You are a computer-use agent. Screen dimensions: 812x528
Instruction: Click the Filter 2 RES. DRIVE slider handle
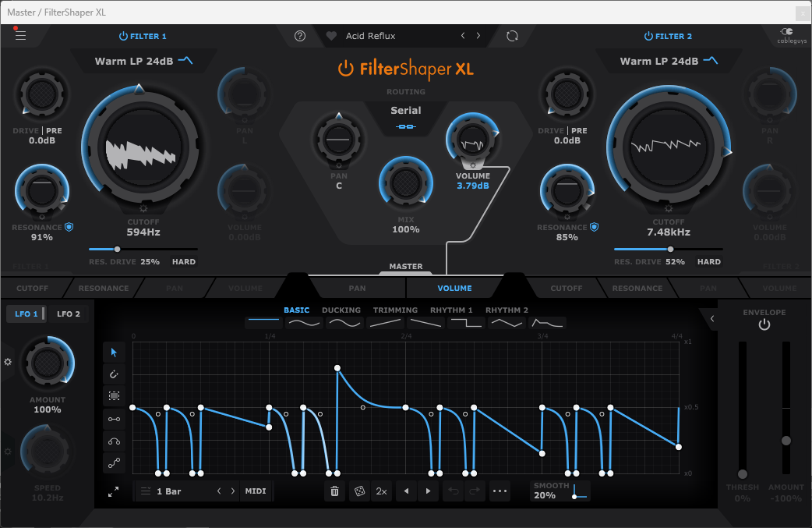coord(671,250)
